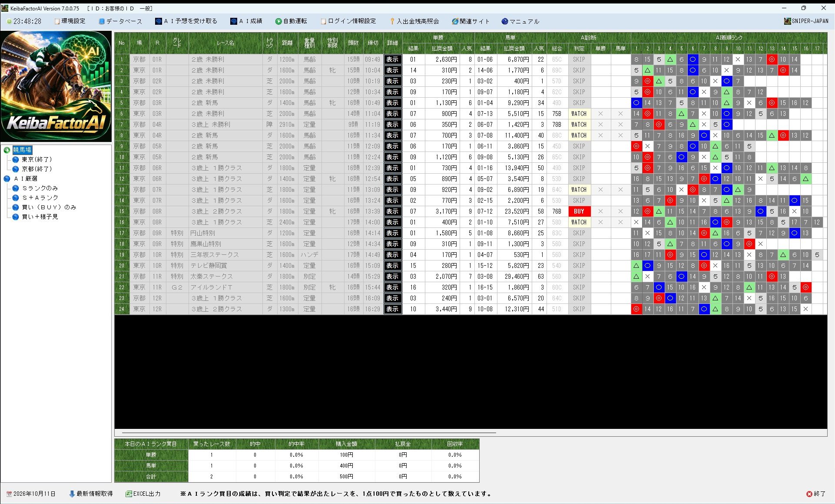
Task: Click the レース名 column header
Action: tap(225, 43)
